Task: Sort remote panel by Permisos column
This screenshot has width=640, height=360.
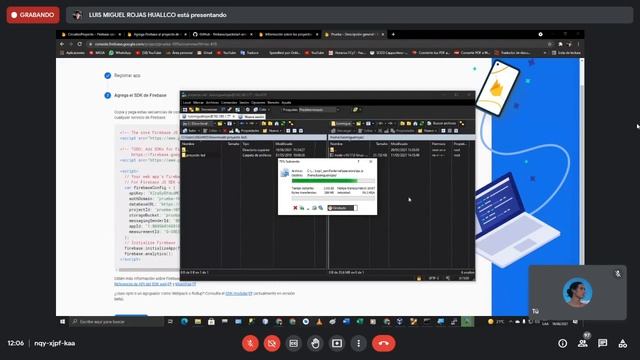Action: (x=440, y=144)
